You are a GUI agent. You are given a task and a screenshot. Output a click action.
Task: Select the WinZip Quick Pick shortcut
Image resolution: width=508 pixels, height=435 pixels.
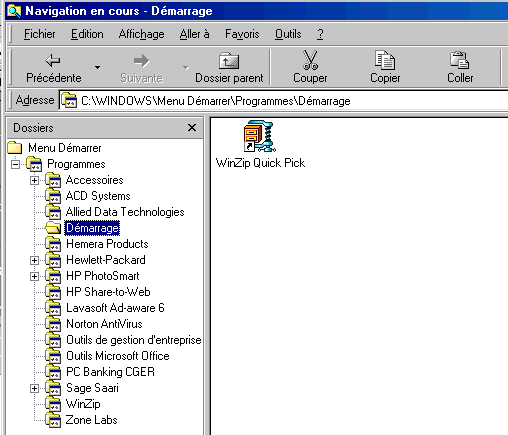tap(260, 145)
